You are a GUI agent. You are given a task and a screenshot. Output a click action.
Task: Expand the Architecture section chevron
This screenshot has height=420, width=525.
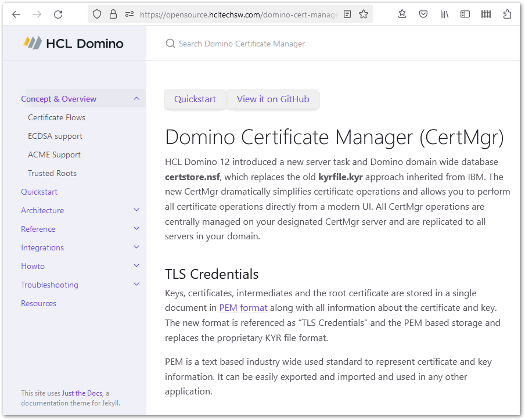click(x=136, y=210)
